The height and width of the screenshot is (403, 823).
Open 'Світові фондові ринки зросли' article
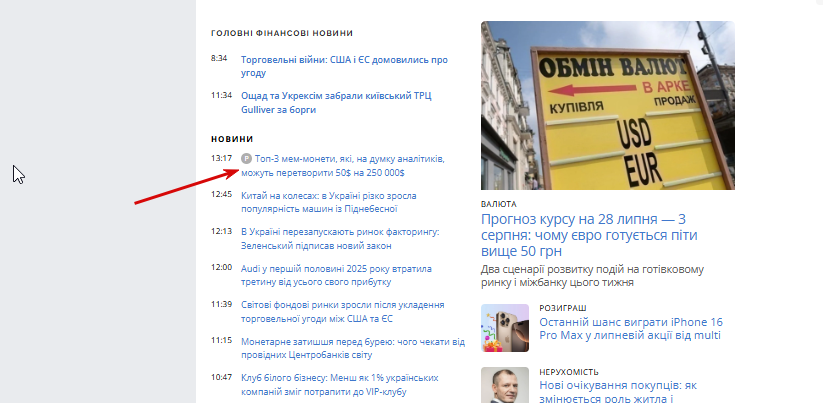tap(343, 312)
